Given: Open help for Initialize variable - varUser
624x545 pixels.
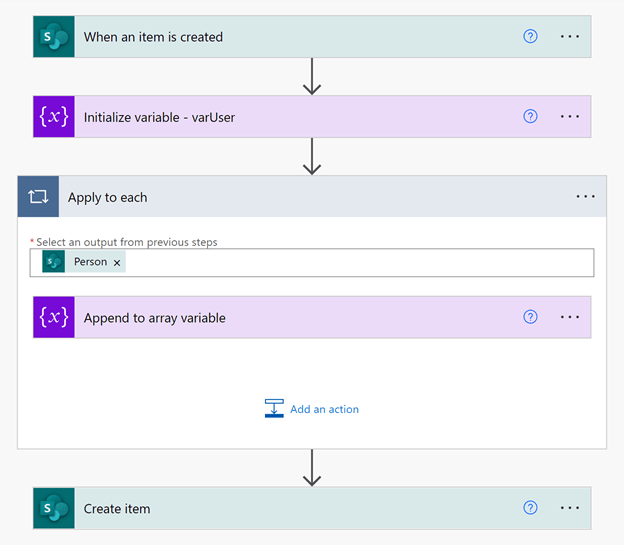Looking at the screenshot, I should 530,117.
